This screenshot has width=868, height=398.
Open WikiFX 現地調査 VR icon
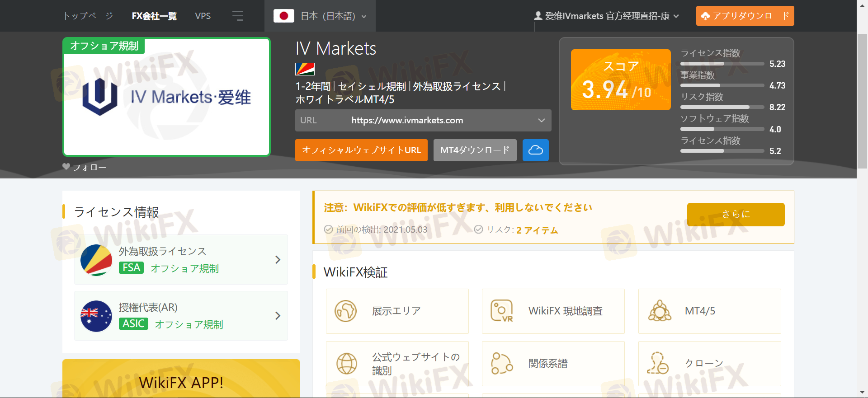[502, 311]
